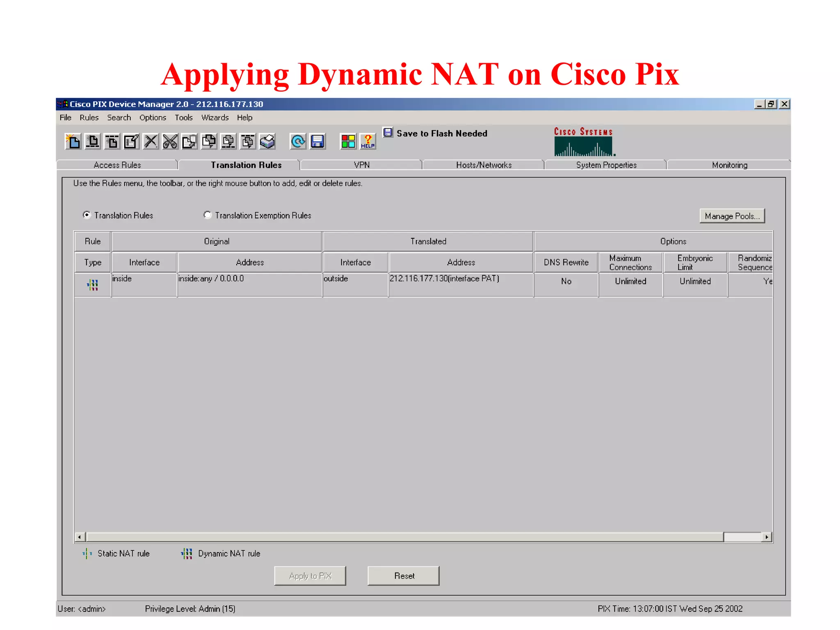Click the Insert Rule Before icon
This screenshot has width=840, height=630.
pyautogui.click(x=93, y=142)
